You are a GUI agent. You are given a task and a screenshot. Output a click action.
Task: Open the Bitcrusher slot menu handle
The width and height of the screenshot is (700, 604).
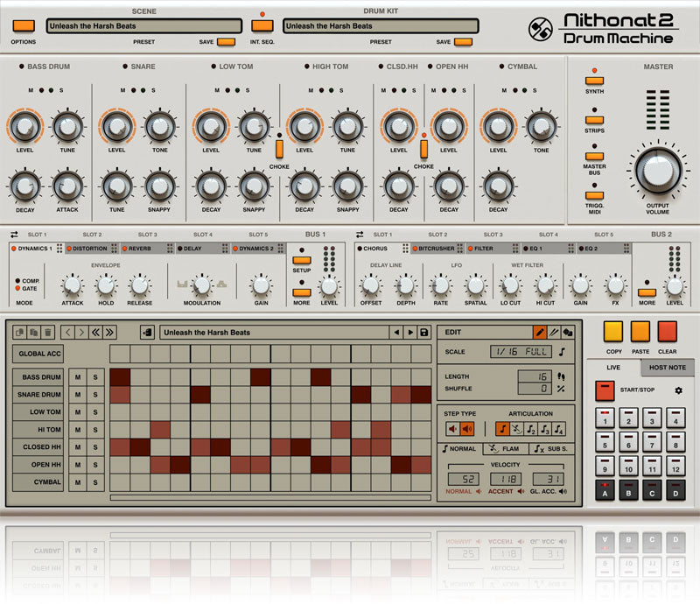coord(460,249)
